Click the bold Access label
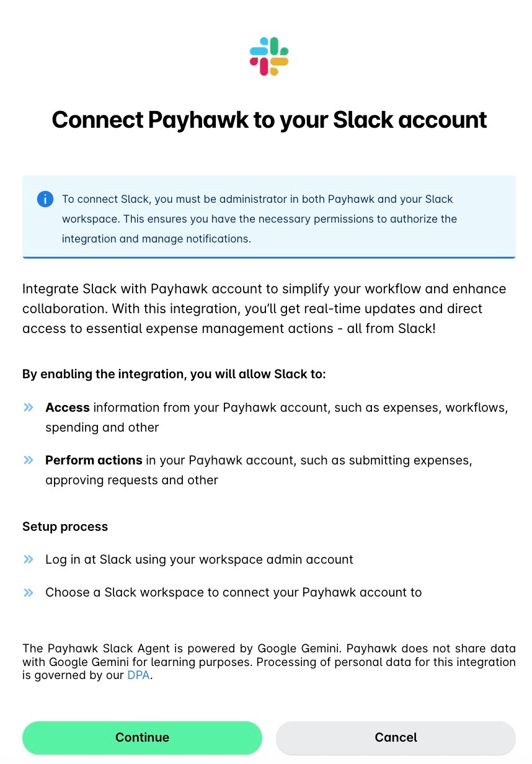The width and height of the screenshot is (532, 764). pyautogui.click(x=67, y=407)
